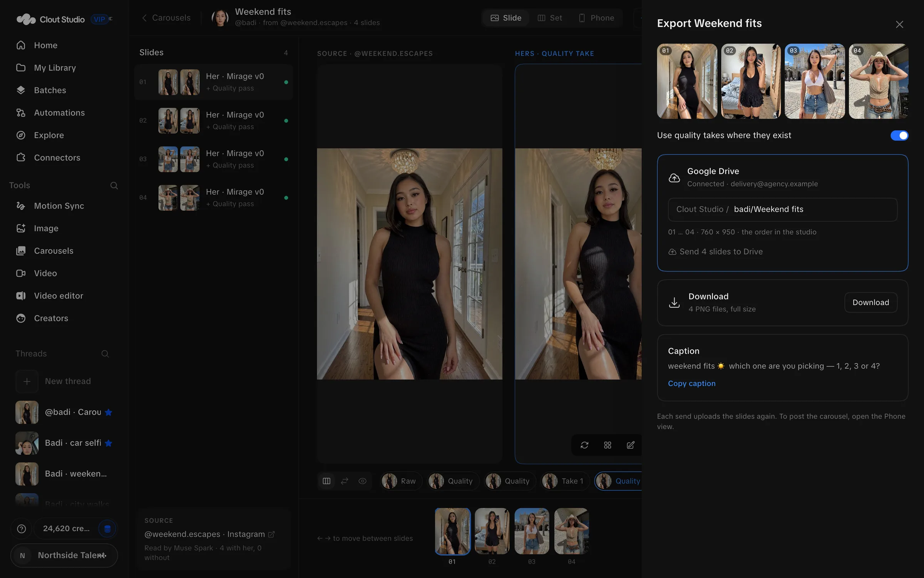The width and height of the screenshot is (924, 578).
Task: Click the grid variations icon
Action: pos(608,445)
